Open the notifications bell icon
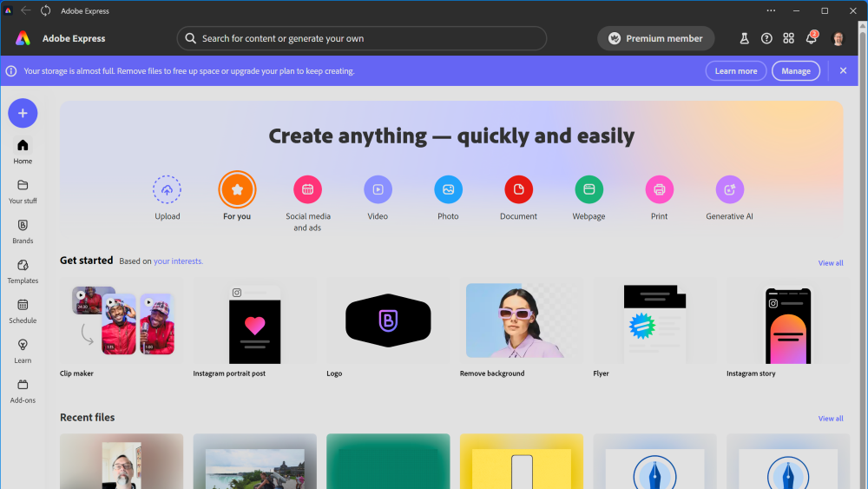The height and width of the screenshot is (489, 868). pos(812,38)
